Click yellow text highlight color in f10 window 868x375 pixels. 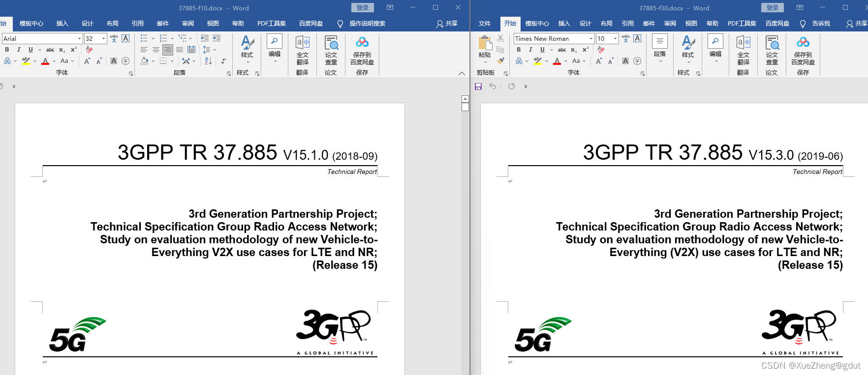[26, 61]
